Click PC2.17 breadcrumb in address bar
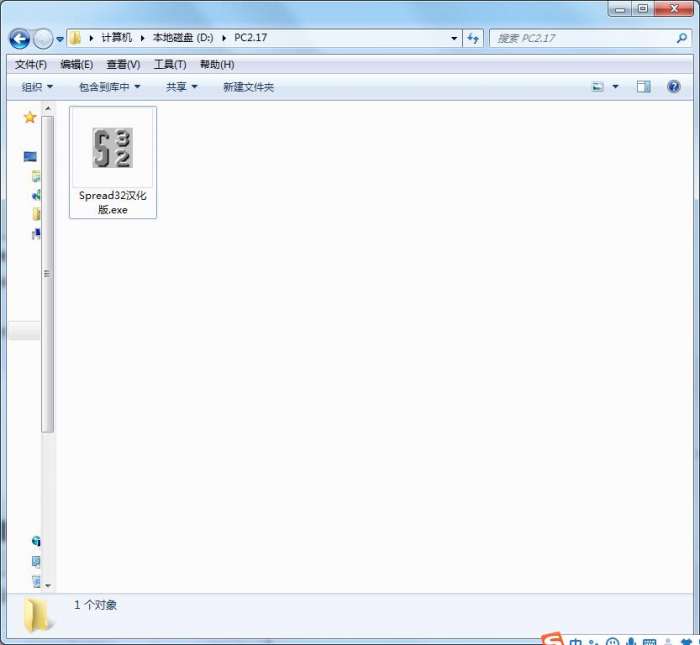The height and width of the screenshot is (645, 700). 250,38
